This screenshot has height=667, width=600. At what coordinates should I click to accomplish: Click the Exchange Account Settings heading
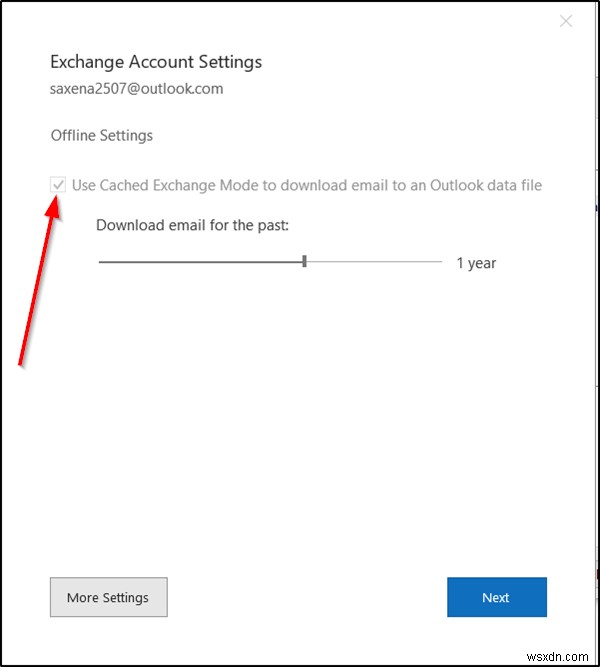click(156, 62)
